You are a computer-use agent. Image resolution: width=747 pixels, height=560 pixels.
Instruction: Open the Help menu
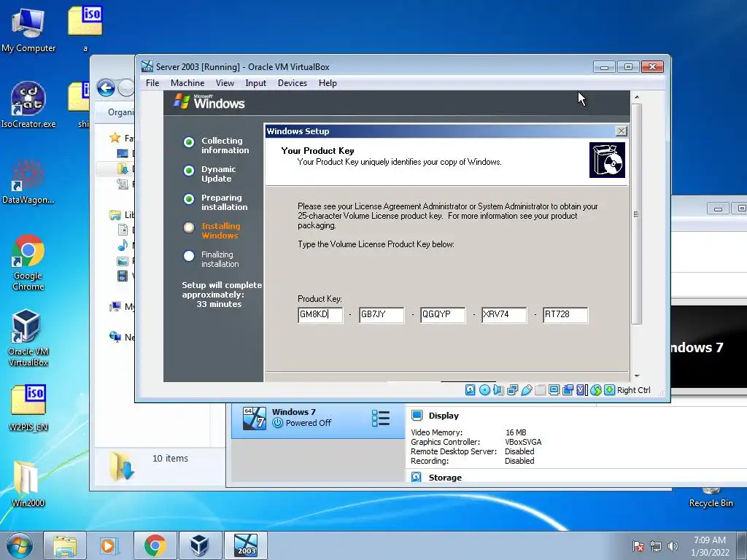click(328, 83)
